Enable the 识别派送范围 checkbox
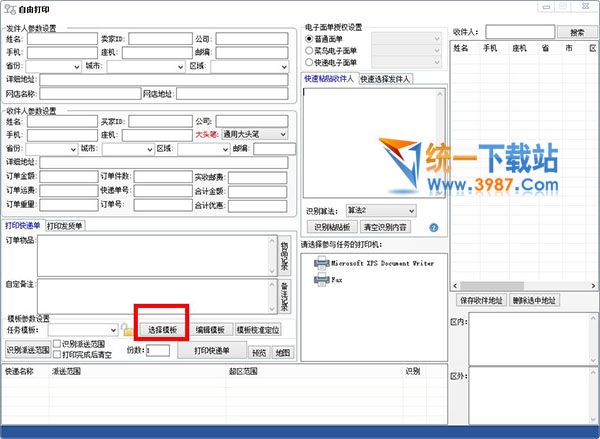 click(x=57, y=343)
